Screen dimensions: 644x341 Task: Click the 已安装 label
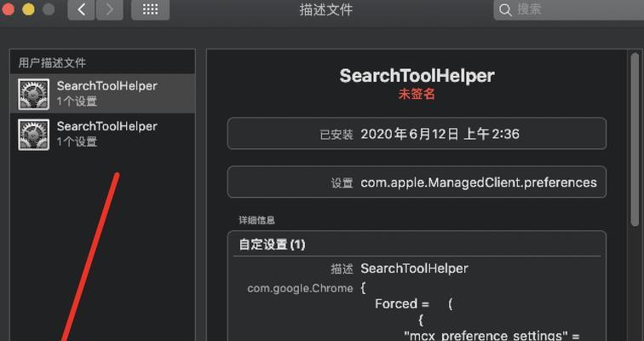pos(336,135)
